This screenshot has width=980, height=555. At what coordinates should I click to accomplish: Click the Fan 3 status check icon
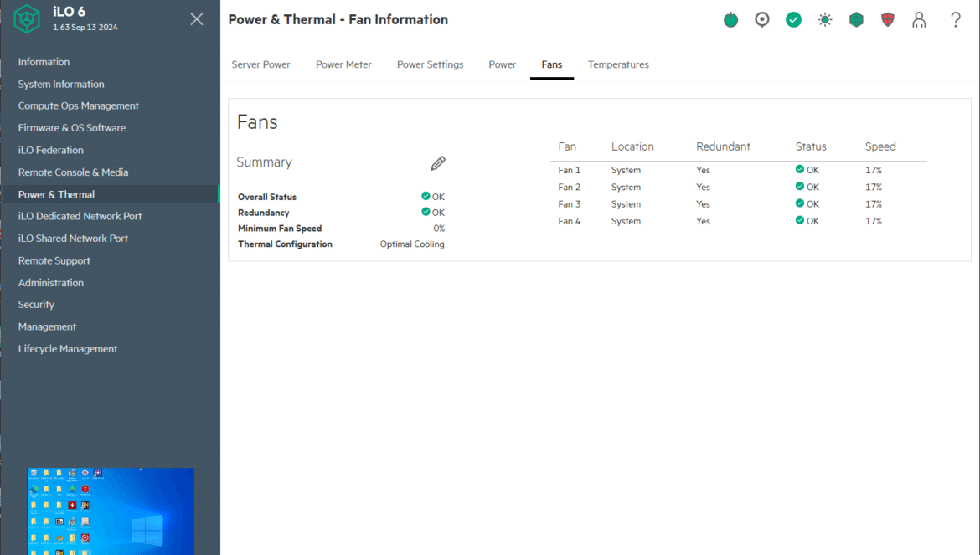[799, 203]
